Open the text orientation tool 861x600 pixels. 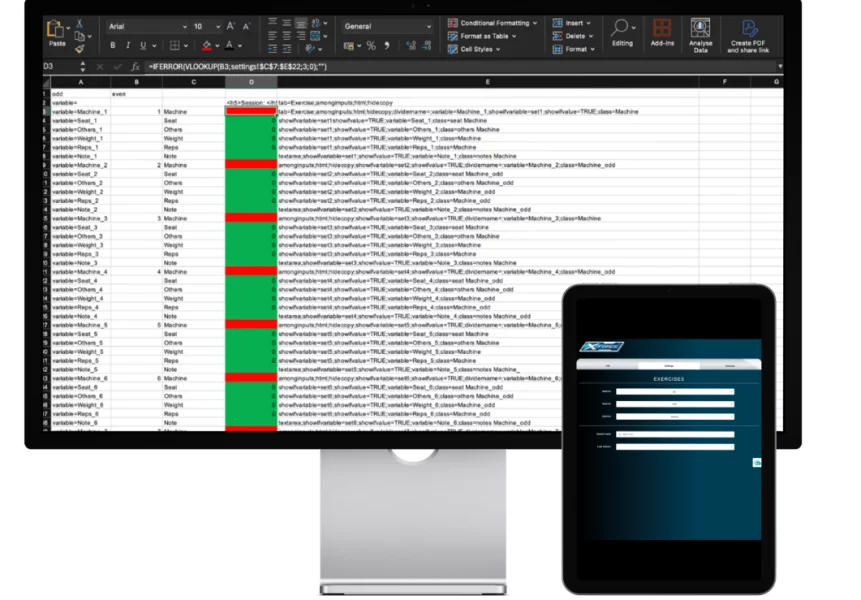coord(310,49)
